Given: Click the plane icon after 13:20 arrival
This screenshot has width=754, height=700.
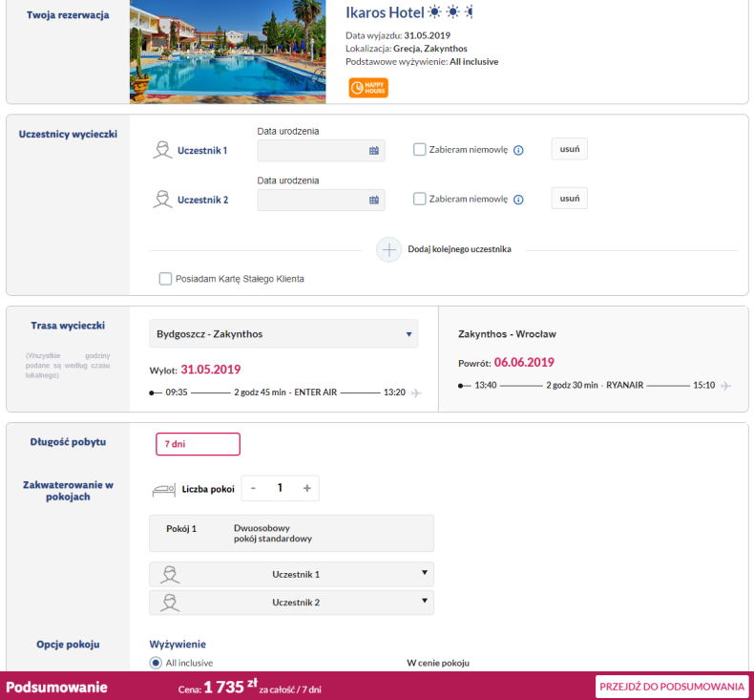Looking at the screenshot, I should click(416, 392).
